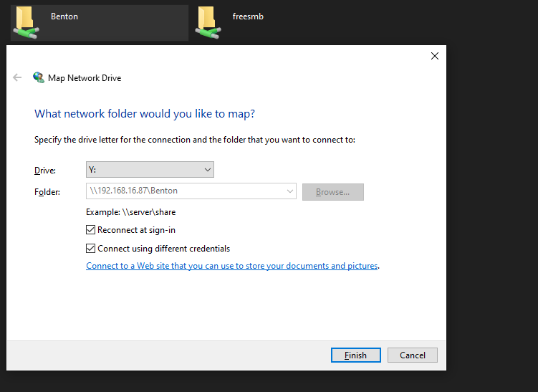Select the freesmb folder label

tap(248, 16)
